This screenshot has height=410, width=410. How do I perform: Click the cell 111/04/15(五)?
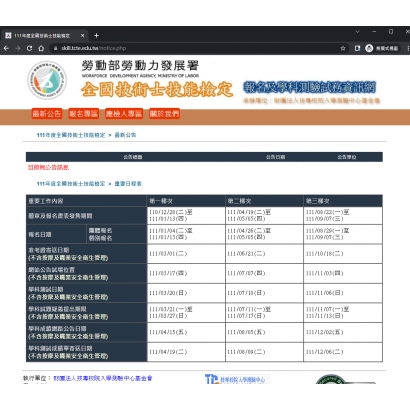pyautogui.click(x=186, y=332)
